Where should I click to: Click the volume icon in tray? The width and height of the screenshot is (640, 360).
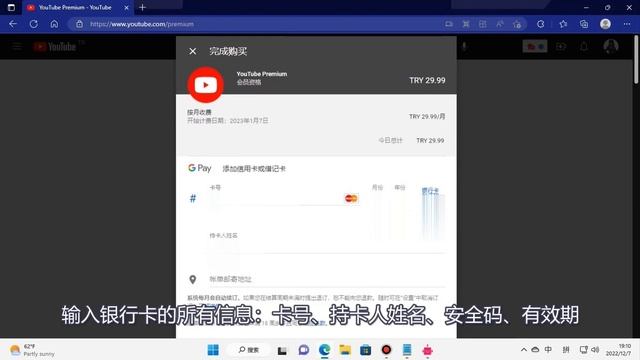[x=595, y=350]
